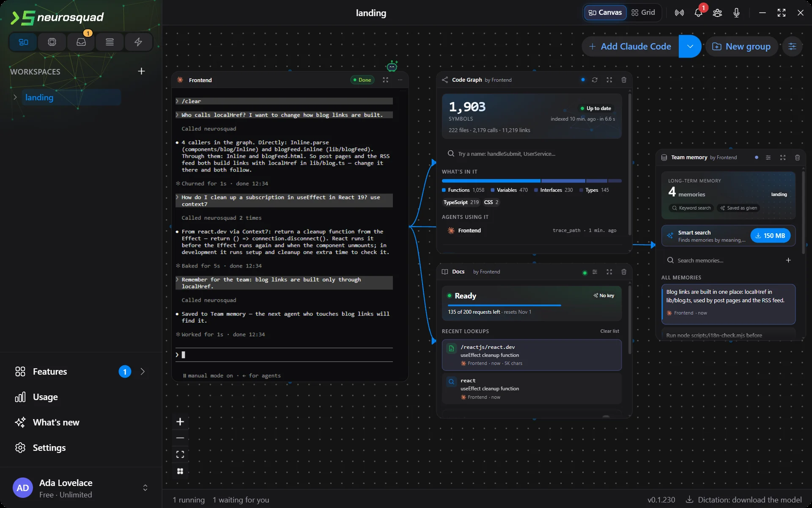Open the blog links memory card

click(728, 304)
